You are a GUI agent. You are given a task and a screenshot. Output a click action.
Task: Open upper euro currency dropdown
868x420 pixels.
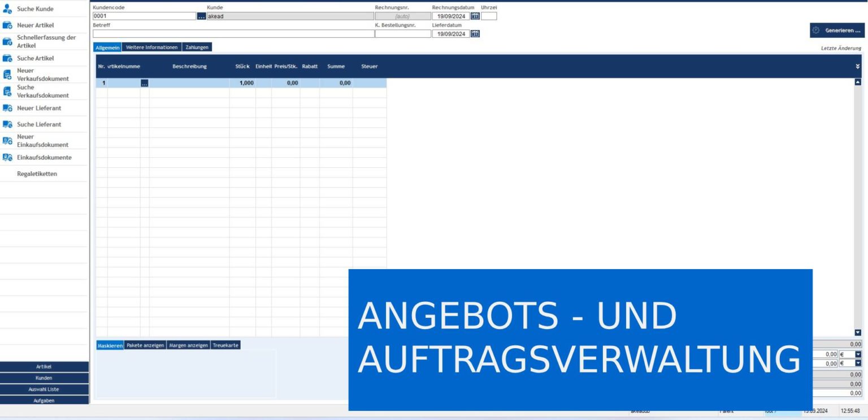pos(858,354)
